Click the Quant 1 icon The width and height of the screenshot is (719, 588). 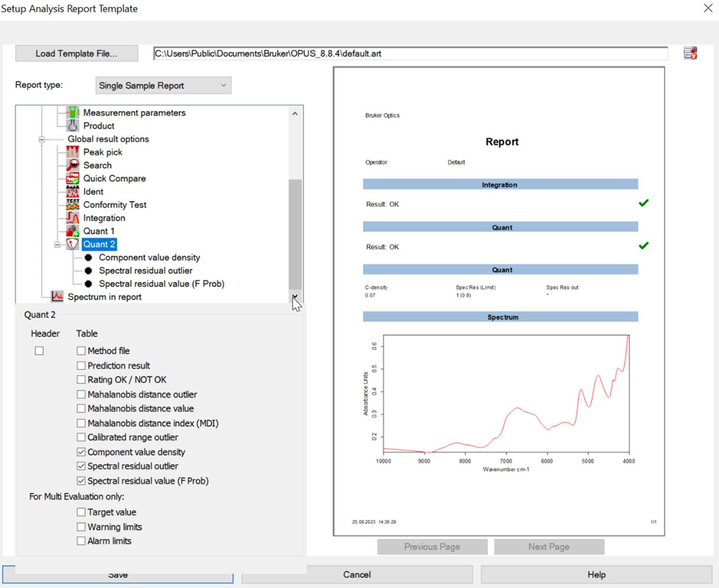(72, 231)
